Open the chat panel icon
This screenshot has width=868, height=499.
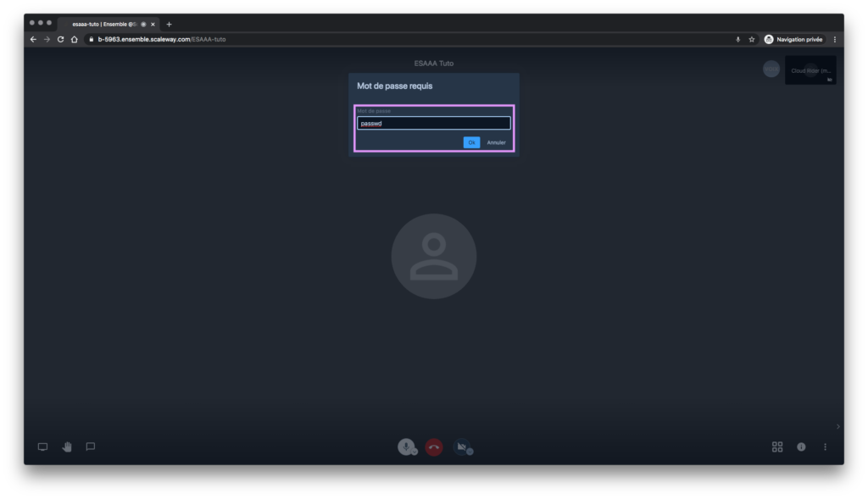(x=91, y=447)
